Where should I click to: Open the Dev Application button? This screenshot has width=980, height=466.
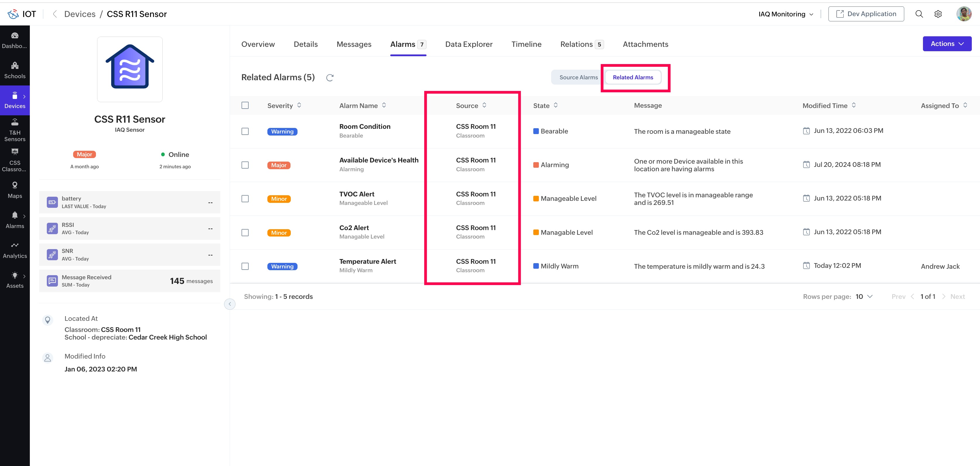tap(866, 14)
